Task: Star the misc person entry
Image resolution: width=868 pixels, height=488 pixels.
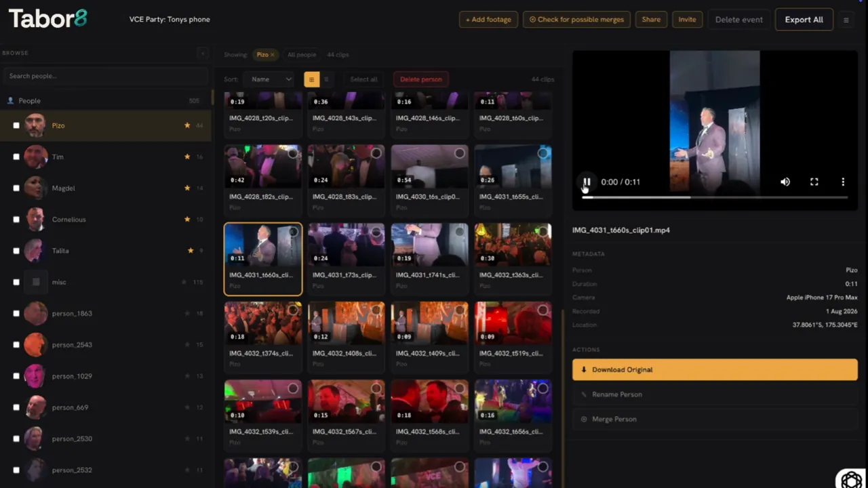Action: (x=185, y=282)
